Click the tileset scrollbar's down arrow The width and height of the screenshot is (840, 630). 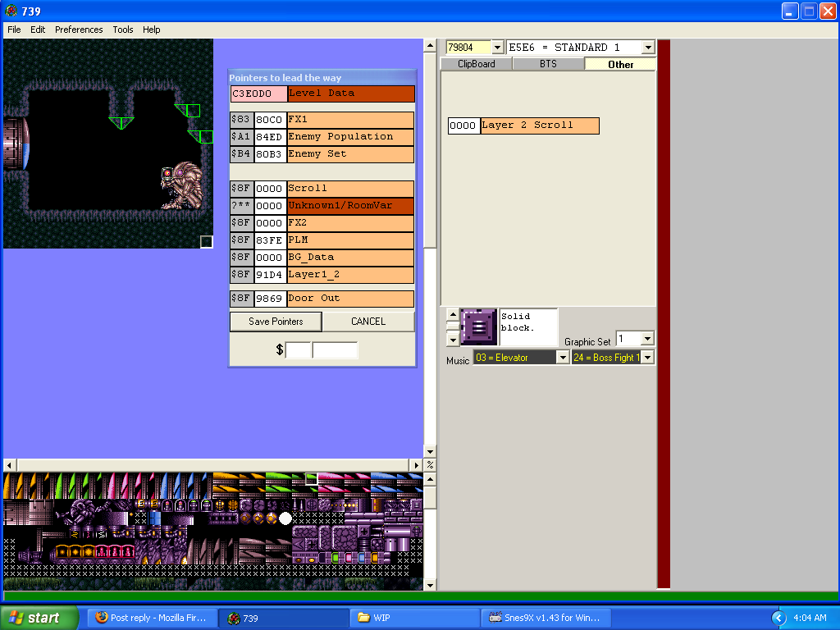coord(430,585)
